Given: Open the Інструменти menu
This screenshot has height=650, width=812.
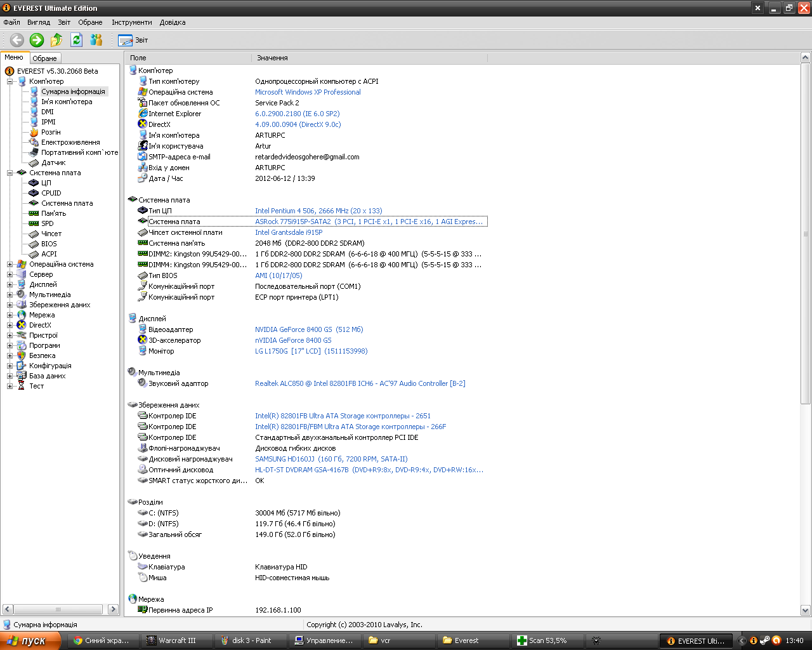Looking at the screenshot, I should tap(131, 22).
